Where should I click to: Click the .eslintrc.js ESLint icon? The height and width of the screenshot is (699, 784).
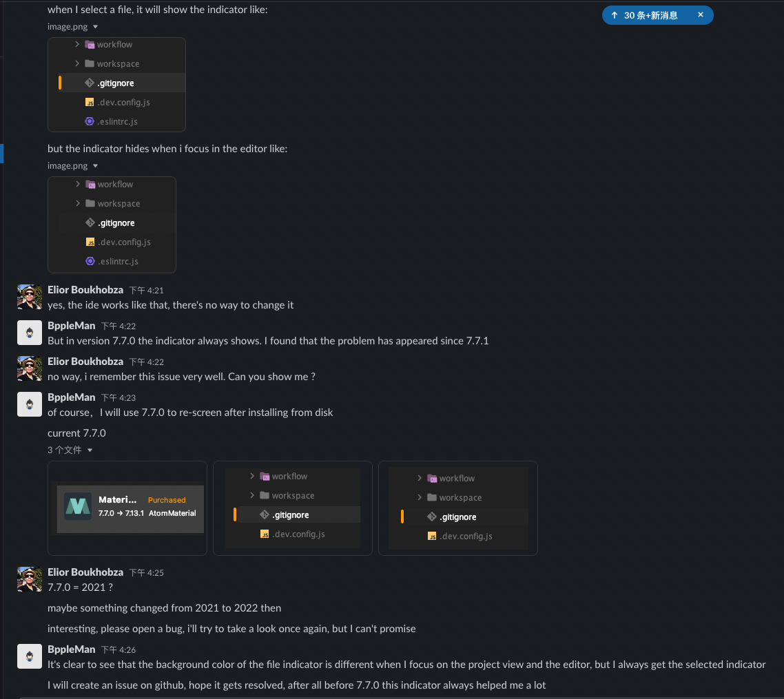[90, 121]
